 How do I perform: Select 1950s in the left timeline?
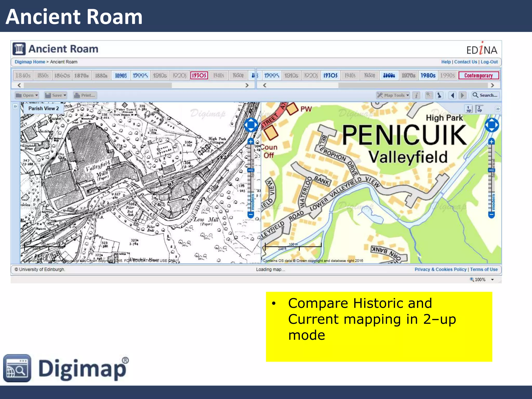238,76
